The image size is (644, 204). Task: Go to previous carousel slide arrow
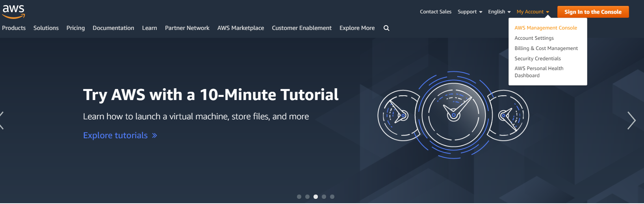[x=2, y=121]
